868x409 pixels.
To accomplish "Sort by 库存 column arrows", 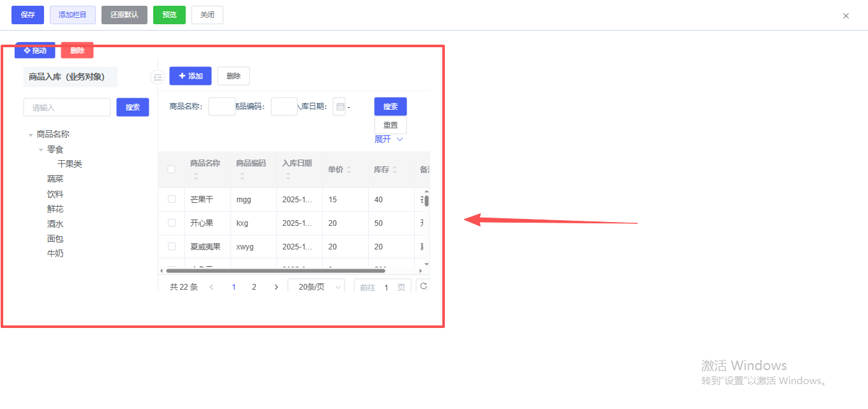I will tap(395, 170).
